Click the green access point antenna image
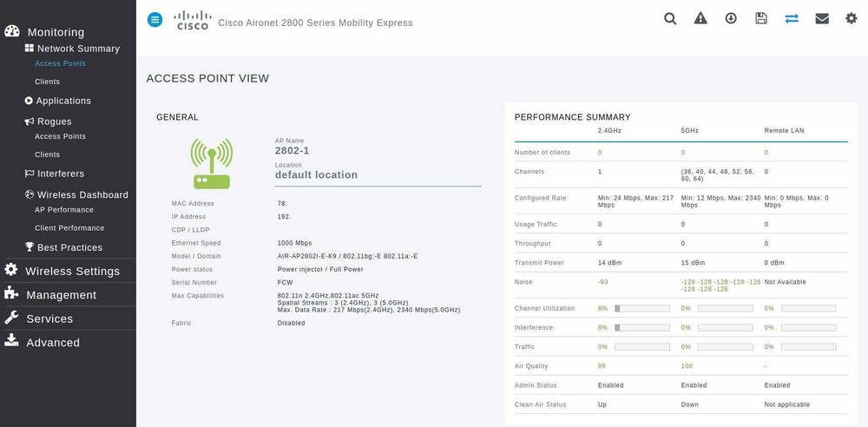868x427 pixels. click(212, 164)
